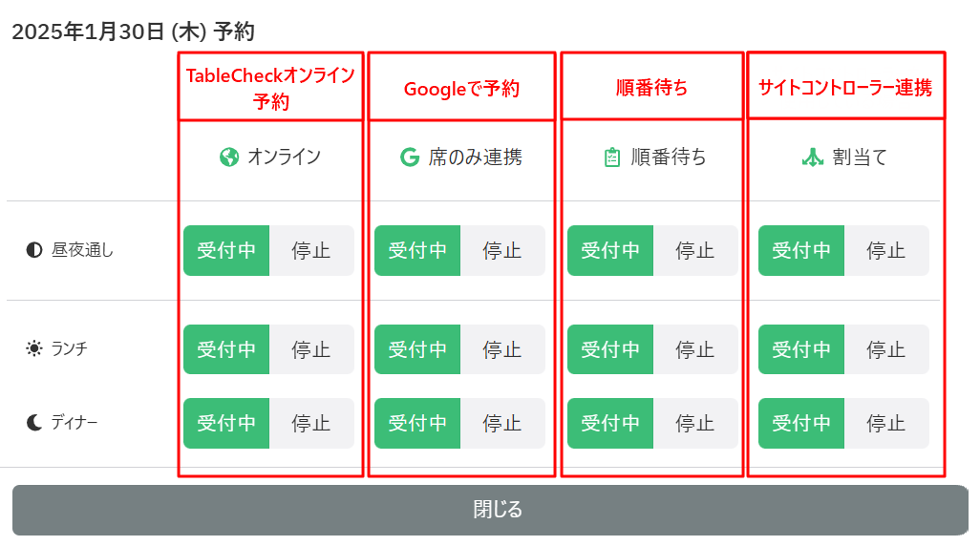The image size is (980, 546).
Task: Set 割当て to 受付中 for 昼夜通し
Action: 801,251
